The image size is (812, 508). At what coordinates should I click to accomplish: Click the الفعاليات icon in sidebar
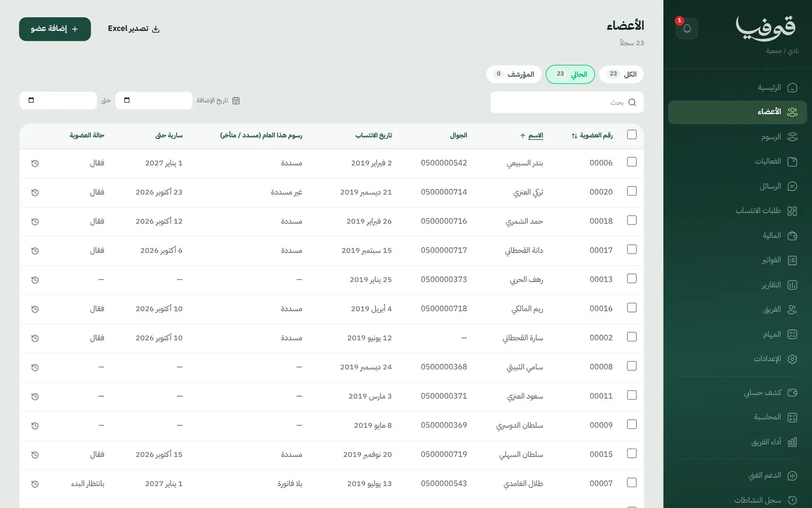click(x=792, y=162)
